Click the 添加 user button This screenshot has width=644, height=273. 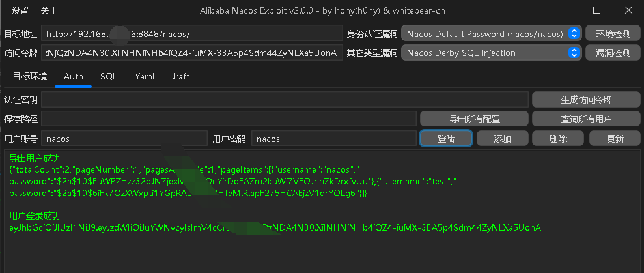[502, 139]
